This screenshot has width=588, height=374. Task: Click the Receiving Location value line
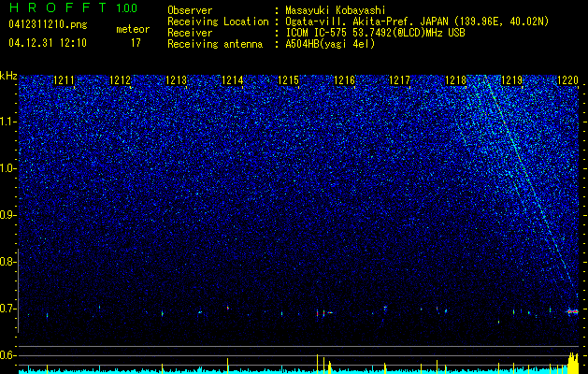point(415,22)
